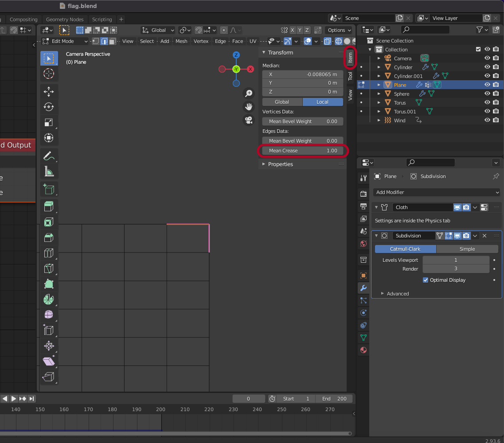The image size is (504, 443).
Task: Select the Select Box tool
Action: (x=49, y=58)
